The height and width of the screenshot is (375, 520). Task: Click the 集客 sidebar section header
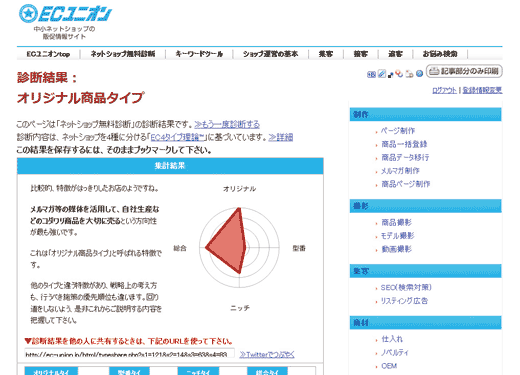tap(425, 271)
